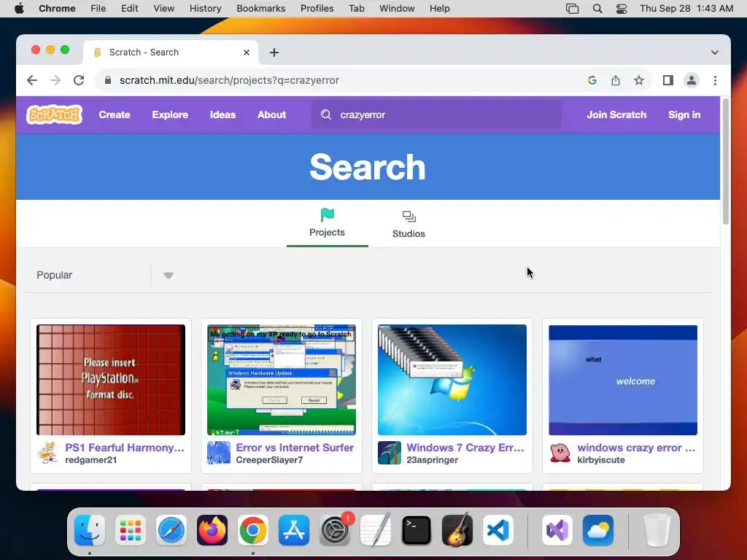The width and height of the screenshot is (747, 560).
Task: Open kirbyiscute user profile
Action: [601, 460]
